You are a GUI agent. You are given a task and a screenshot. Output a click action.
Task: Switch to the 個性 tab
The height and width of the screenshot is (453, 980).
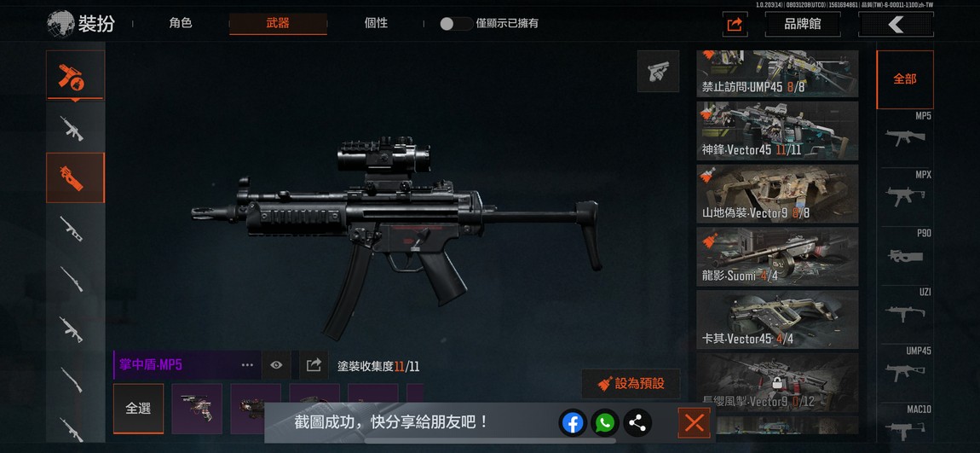(376, 23)
